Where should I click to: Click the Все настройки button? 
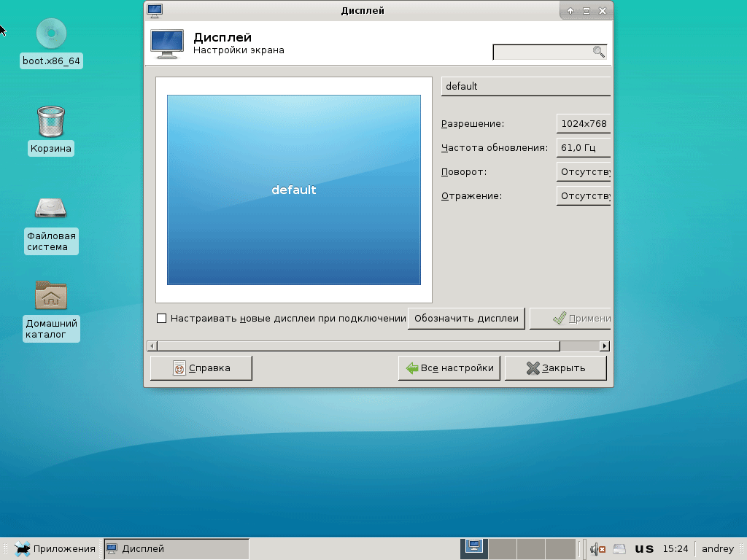450,368
